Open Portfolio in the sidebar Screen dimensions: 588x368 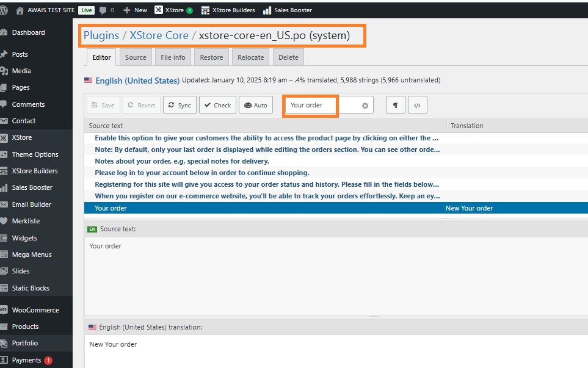25,343
